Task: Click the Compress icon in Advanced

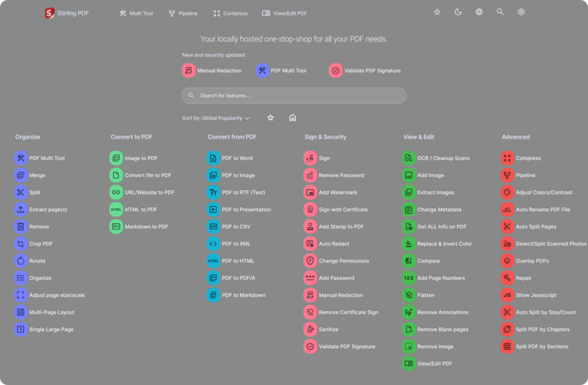Action: [x=507, y=158]
